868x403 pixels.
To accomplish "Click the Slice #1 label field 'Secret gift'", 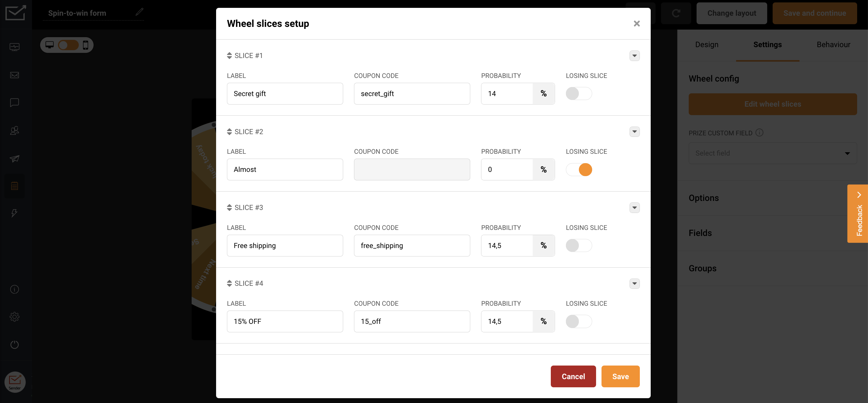I will pos(285,94).
